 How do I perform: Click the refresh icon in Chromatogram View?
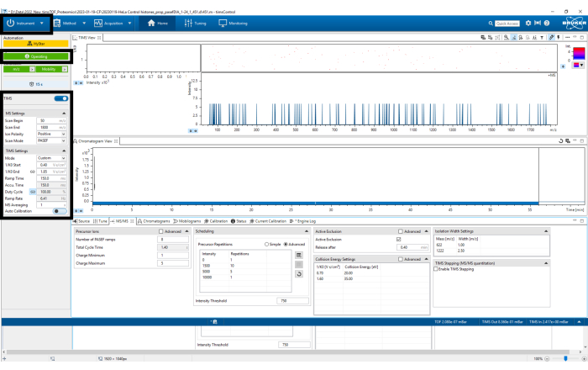560,141
